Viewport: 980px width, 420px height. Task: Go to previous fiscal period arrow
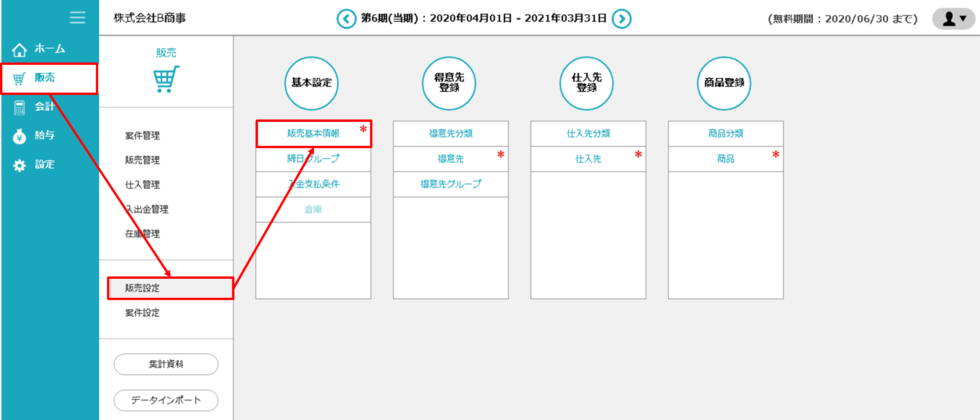[x=346, y=19]
